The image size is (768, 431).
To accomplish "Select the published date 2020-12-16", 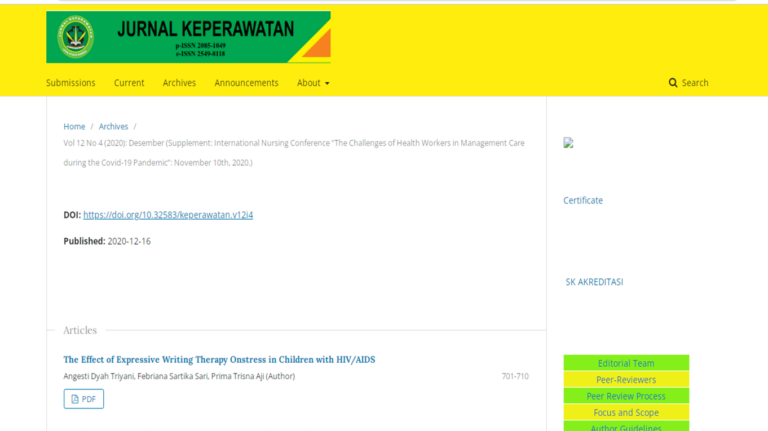I will 129,241.
